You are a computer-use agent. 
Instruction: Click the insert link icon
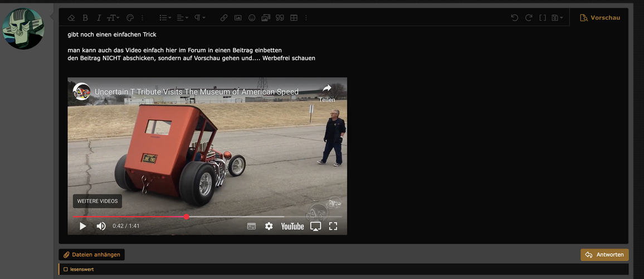tap(224, 18)
